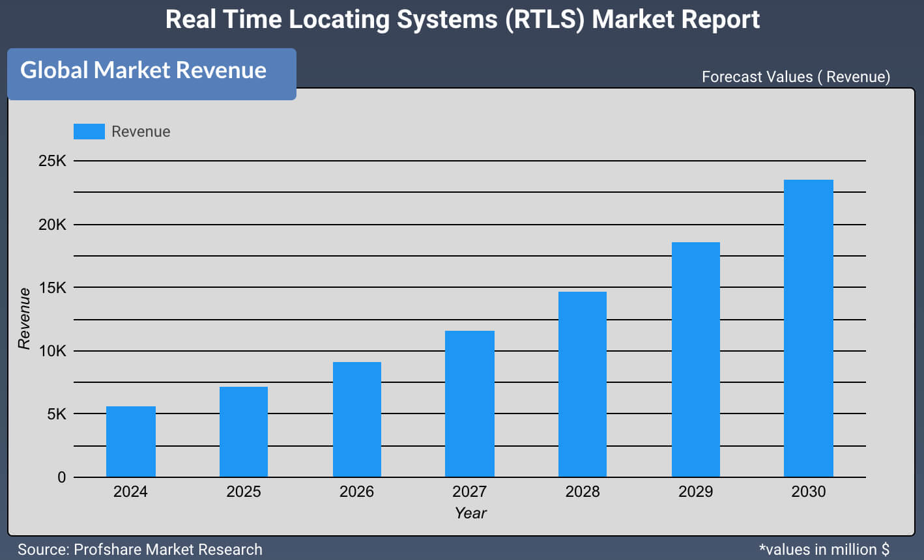Click the 10K y-axis label

[52, 351]
